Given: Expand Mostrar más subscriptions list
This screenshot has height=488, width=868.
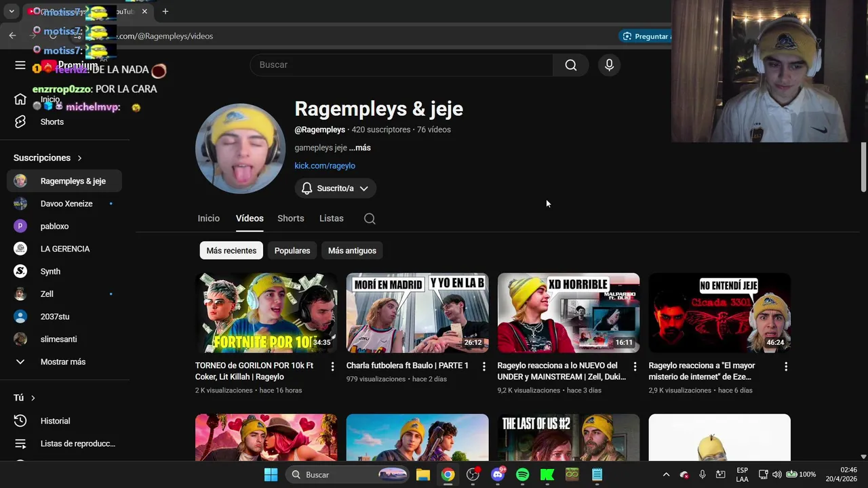Looking at the screenshot, I should point(64,362).
